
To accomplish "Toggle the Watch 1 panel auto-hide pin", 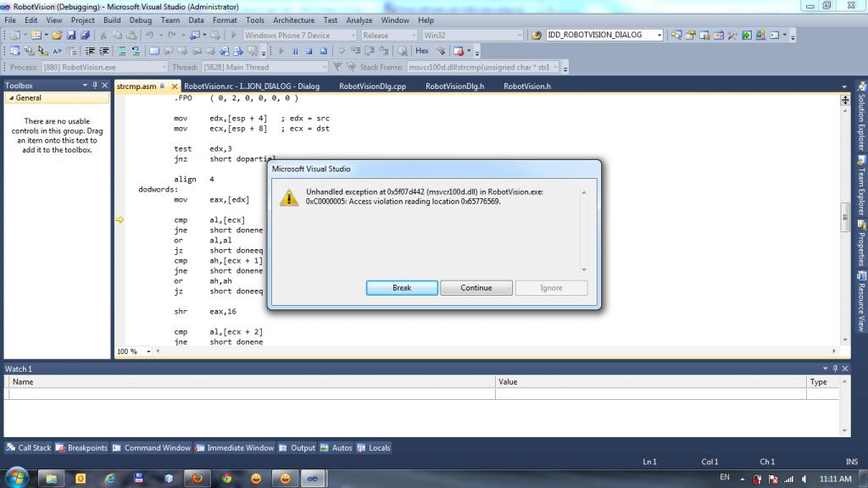I will 835,369.
